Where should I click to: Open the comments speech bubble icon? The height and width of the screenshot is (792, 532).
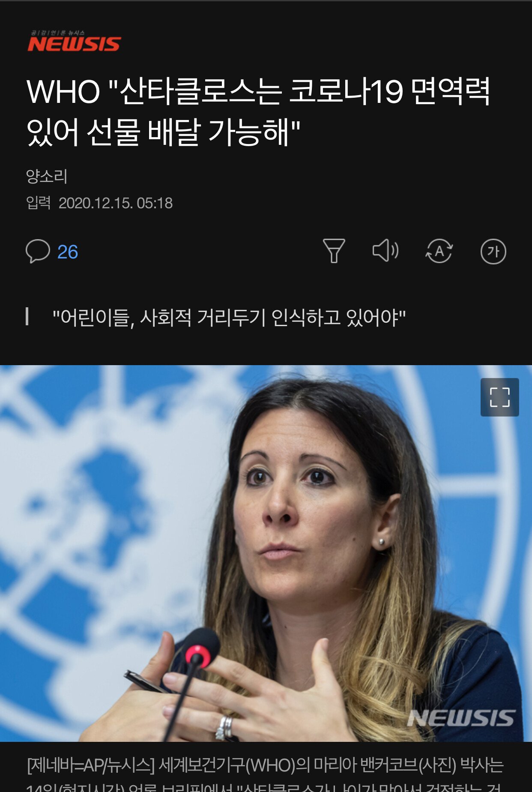click(x=38, y=251)
